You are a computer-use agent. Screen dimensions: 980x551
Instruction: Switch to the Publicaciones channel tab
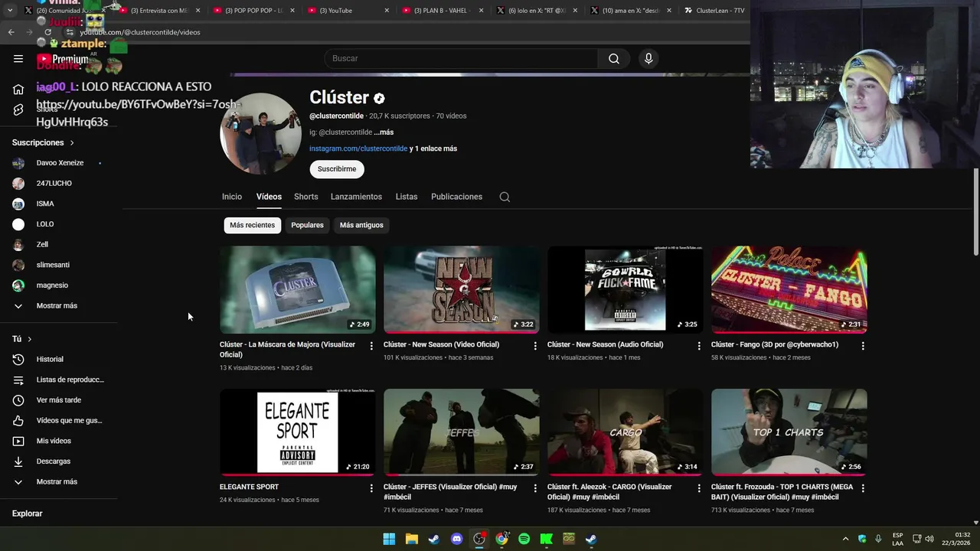tap(456, 197)
